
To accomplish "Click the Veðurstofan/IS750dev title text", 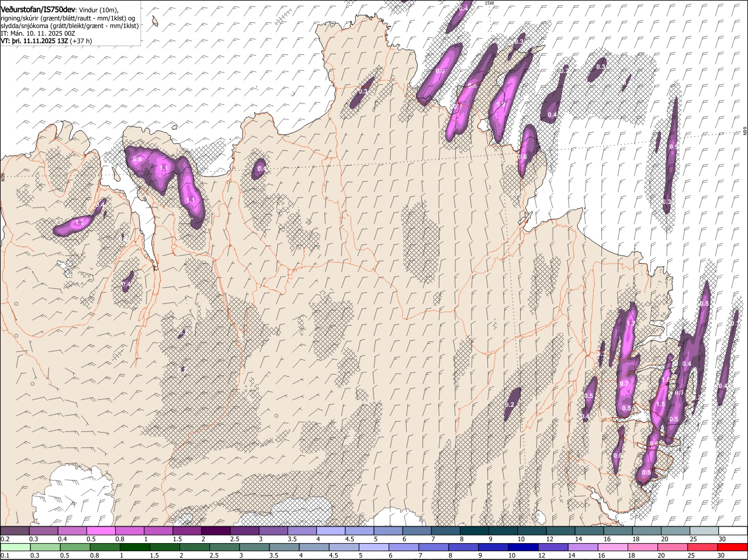I will pyautogui.click(x=38, y=9).
